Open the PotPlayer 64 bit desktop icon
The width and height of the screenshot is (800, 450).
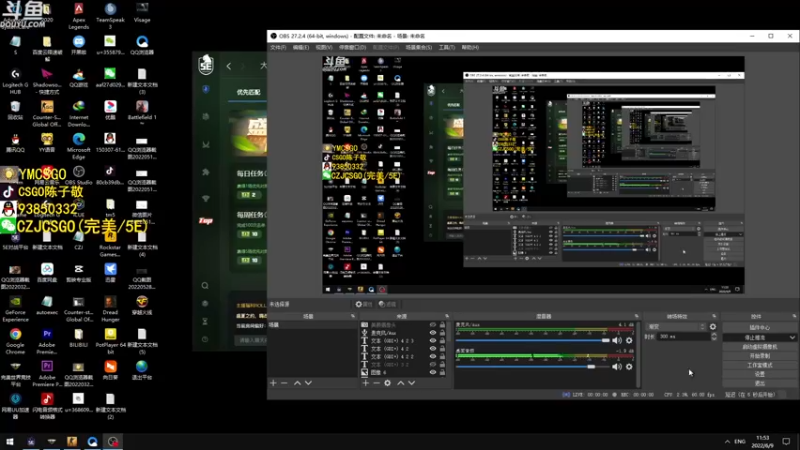point(110,341)
